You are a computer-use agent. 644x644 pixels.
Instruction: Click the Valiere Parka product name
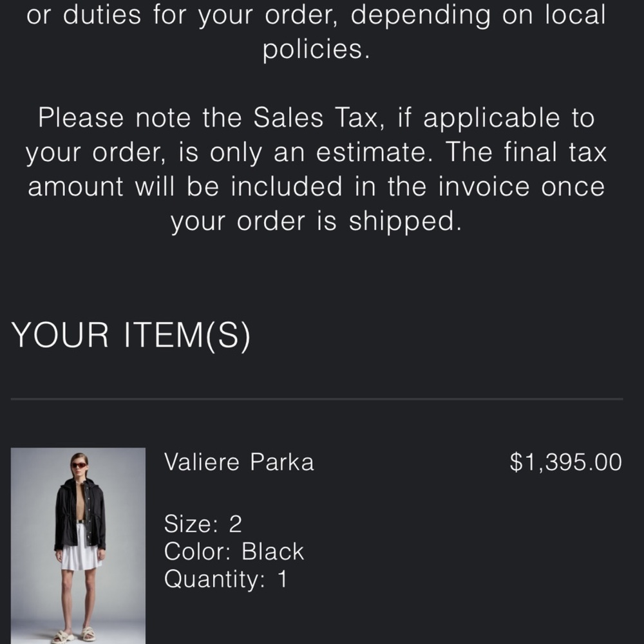click(239, 462)
